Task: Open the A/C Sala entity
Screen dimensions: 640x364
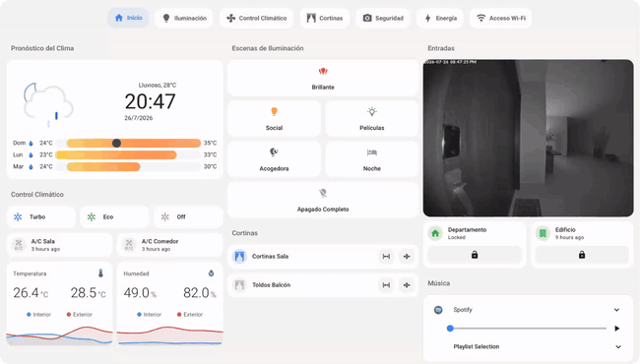Action: 60,245
